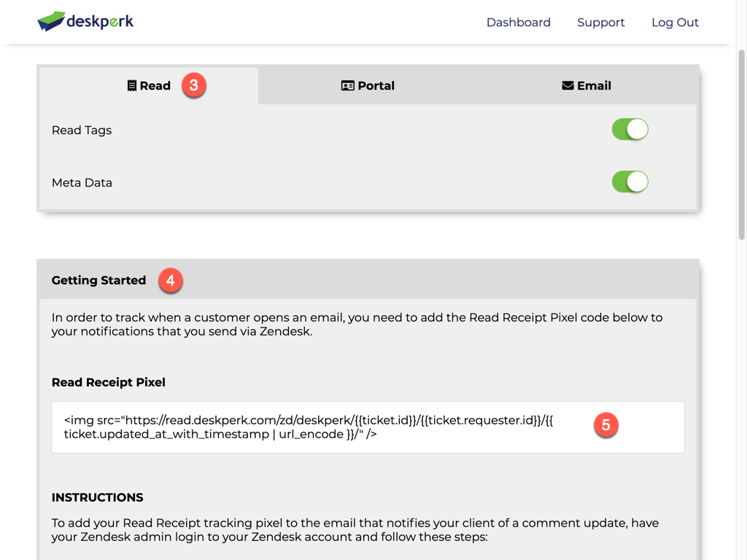Click the deskperk logo

(85, 22)
